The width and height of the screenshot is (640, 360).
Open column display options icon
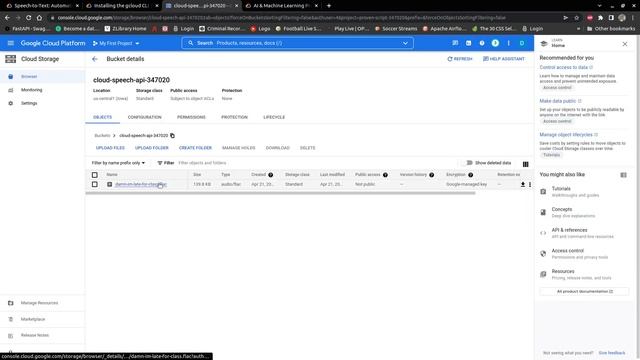(525, 164)
